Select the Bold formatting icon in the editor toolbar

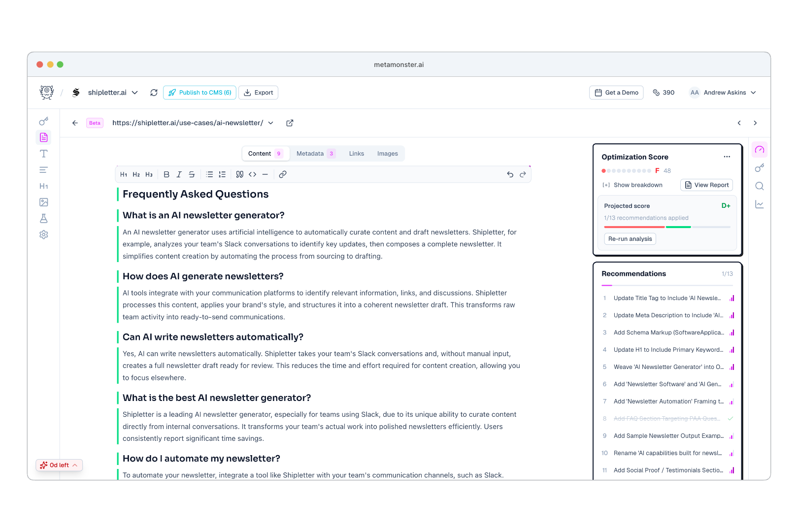coord(166,174)
